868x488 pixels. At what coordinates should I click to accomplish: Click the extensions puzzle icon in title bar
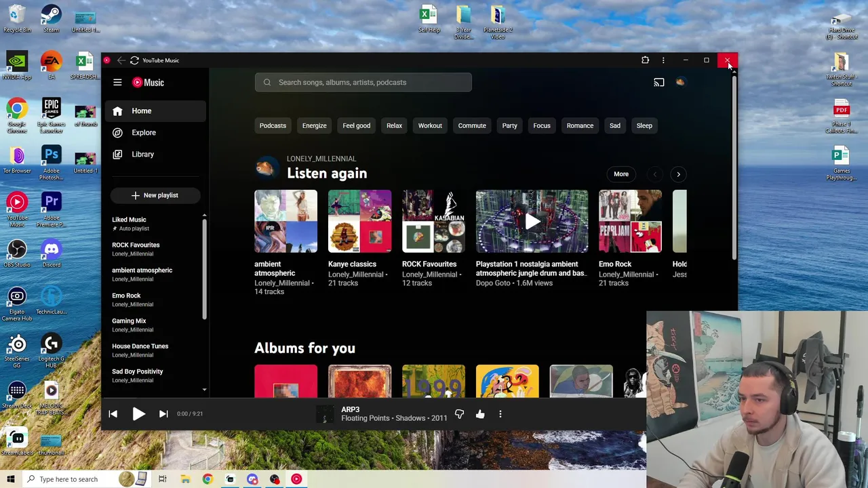(645, 60)
